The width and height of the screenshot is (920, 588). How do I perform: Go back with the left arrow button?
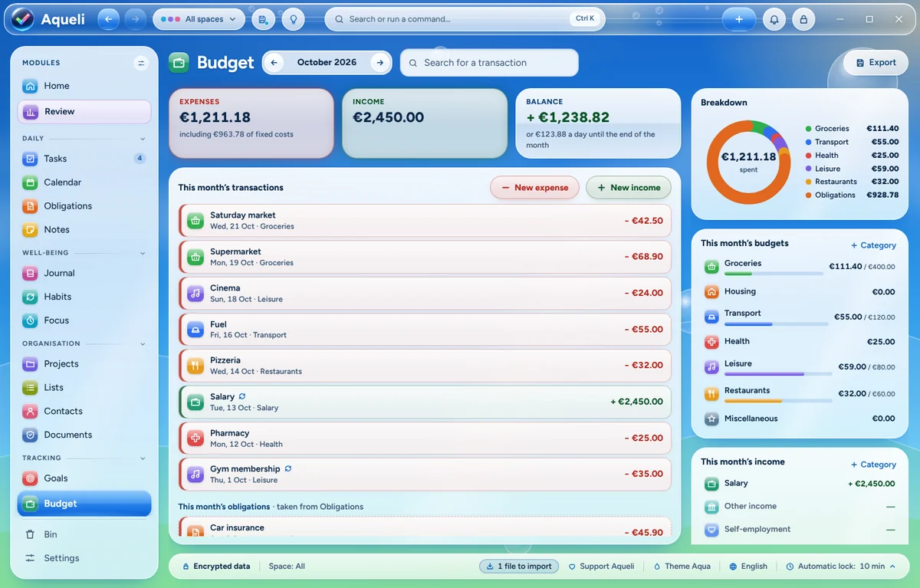click(109, 19)
